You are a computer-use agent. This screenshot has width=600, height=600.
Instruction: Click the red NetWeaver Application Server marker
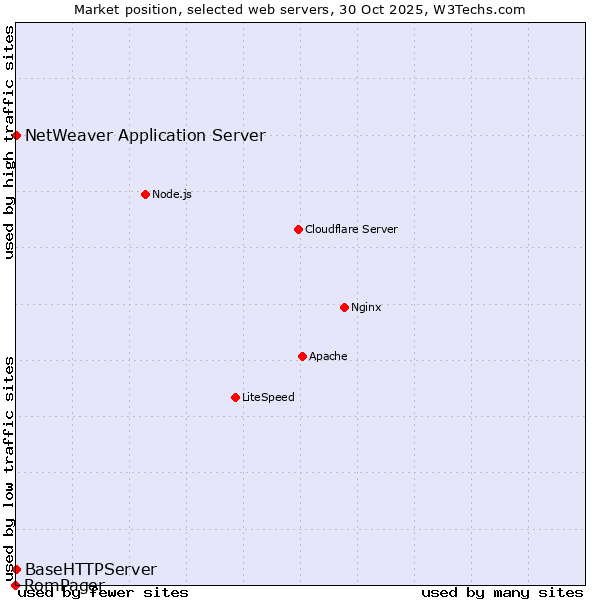[16, 135]
